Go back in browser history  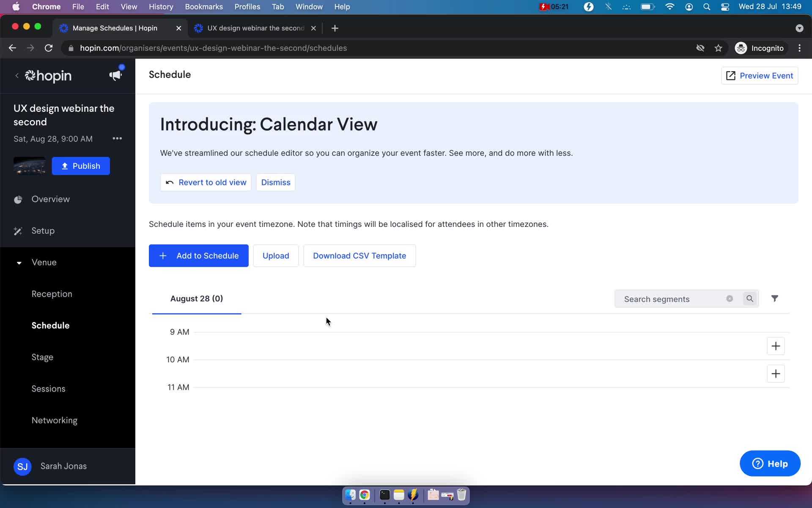coord(12,48)
